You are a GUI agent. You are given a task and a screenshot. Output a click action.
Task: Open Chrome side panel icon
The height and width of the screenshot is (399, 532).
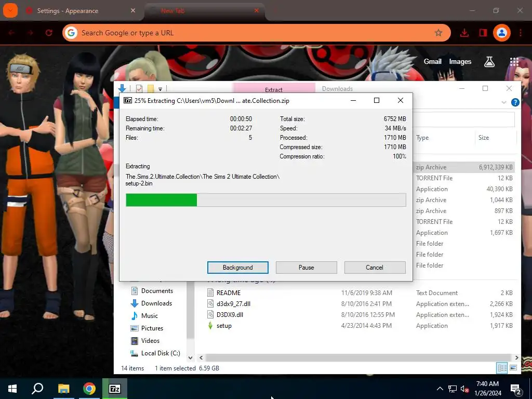click(x=483, y=33)
